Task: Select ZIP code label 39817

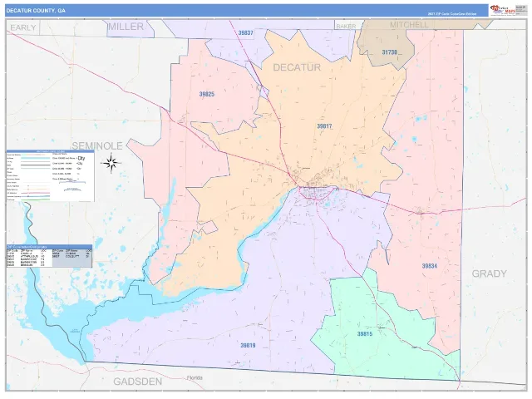Action: [324, 126]
